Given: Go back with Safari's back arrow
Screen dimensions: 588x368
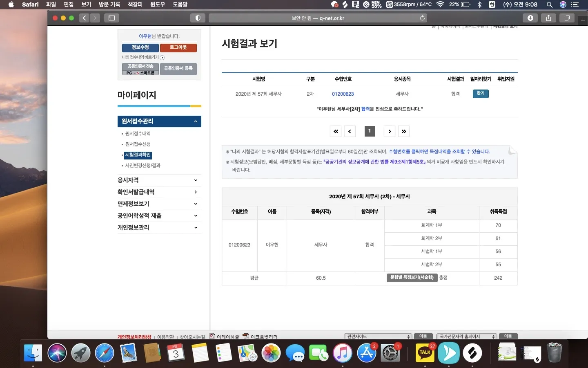Looking at the screenshot, I should coord(85,18).
